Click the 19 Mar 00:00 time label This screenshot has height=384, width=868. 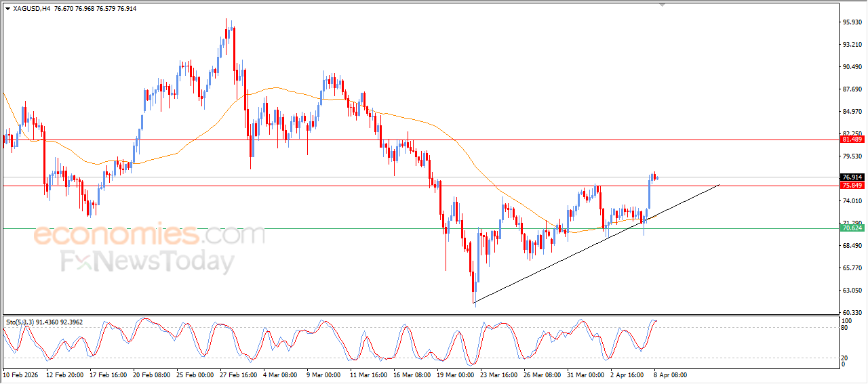pos(456,374)
